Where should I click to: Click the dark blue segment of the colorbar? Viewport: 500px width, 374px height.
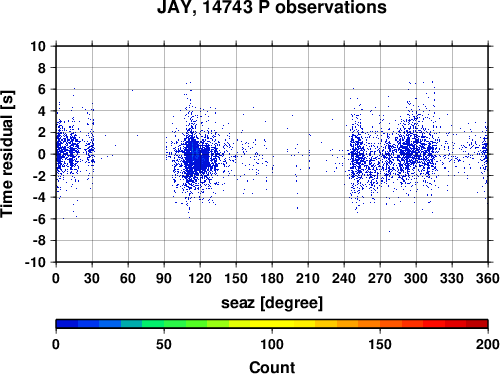(67, 324)
